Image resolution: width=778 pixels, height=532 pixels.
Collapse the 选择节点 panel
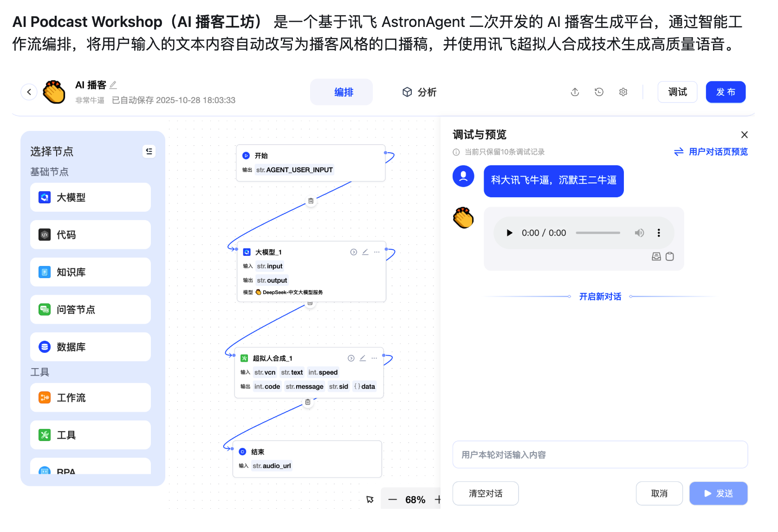pos(149,151)
